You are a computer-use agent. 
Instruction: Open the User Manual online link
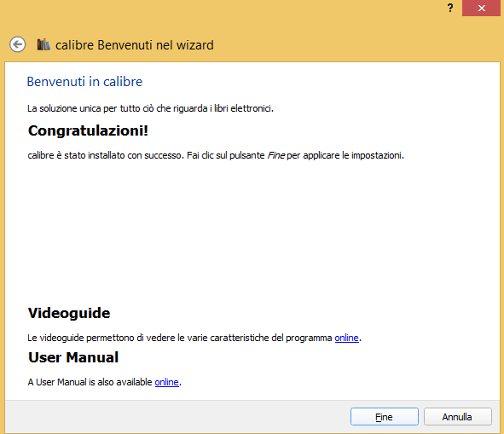[x=166, y=382]
